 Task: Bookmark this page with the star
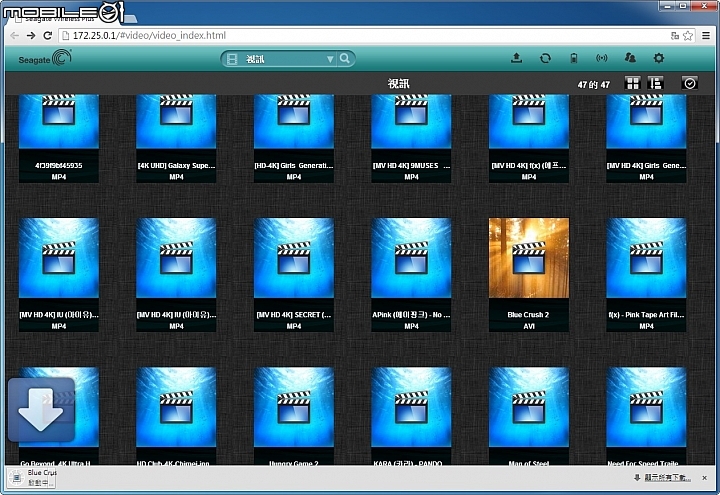click(x=687, y=35)
